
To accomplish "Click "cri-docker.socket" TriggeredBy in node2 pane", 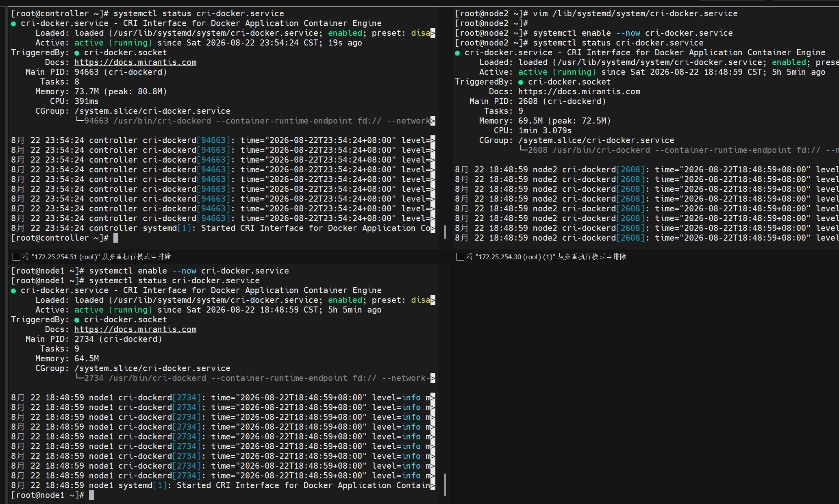I will point(569,82).
